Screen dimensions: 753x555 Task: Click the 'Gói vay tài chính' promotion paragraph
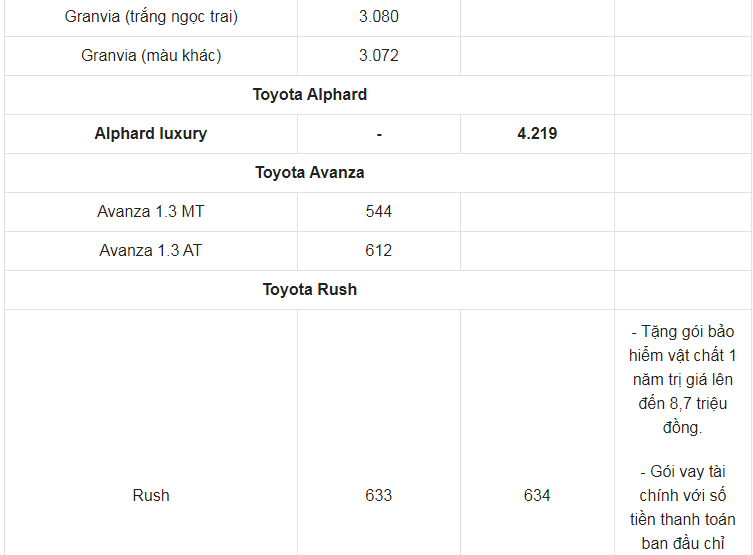(684, 507)
